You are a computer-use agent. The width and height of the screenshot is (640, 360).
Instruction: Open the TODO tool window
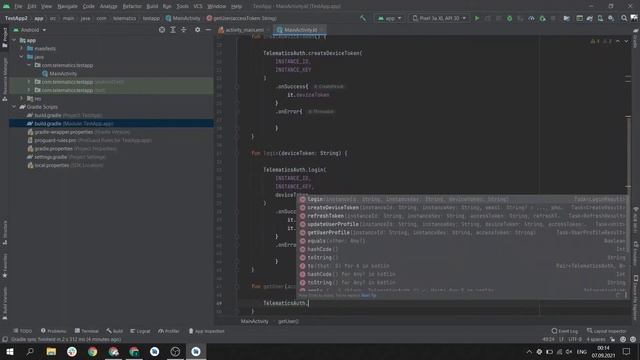(23, 331)
